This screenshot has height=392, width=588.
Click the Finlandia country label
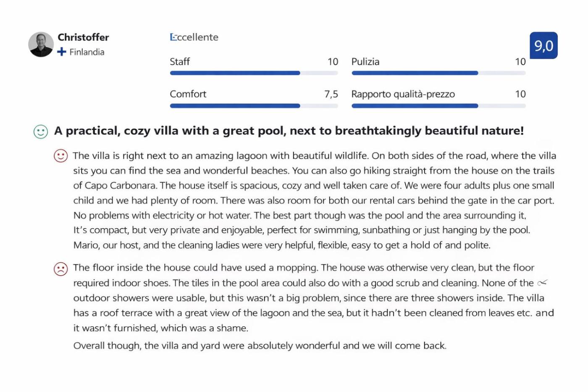point(87,52)
